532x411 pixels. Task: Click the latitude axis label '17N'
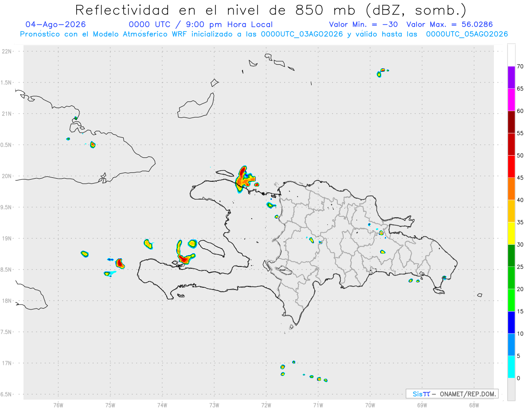pos(8,363)
